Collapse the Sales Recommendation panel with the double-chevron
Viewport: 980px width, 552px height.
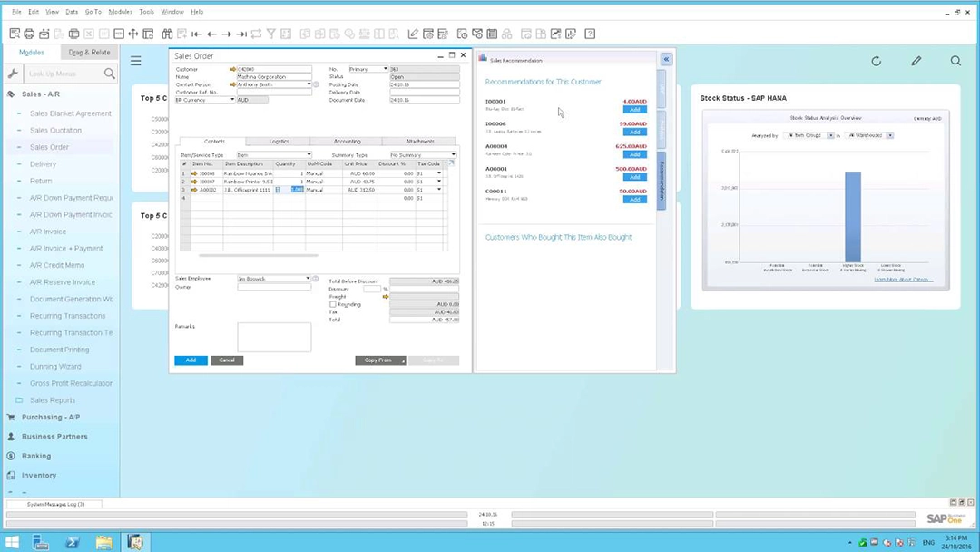click(x=666, y=58)
